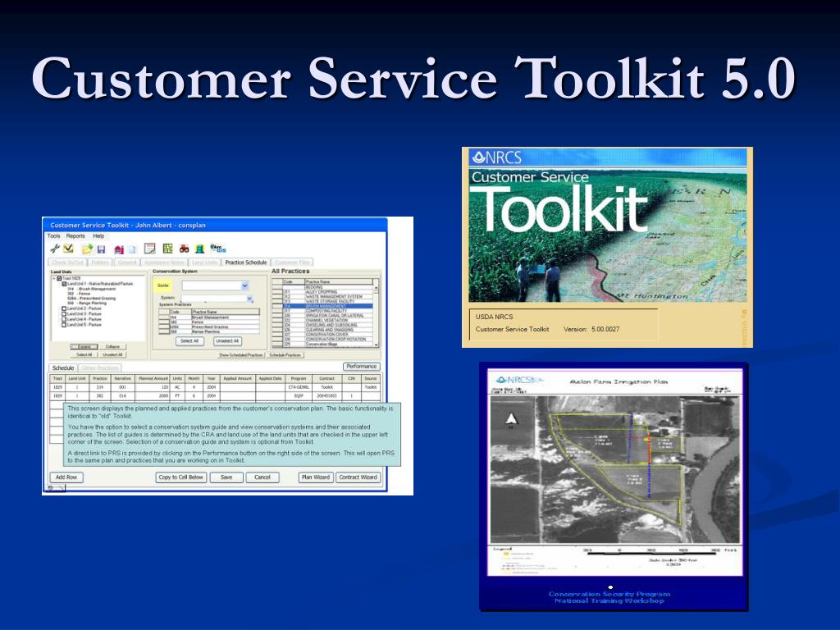This screenshot has width=840, height=630.
Task: Select 382 Fence in Land Units tree
Action: coord(79,294)
